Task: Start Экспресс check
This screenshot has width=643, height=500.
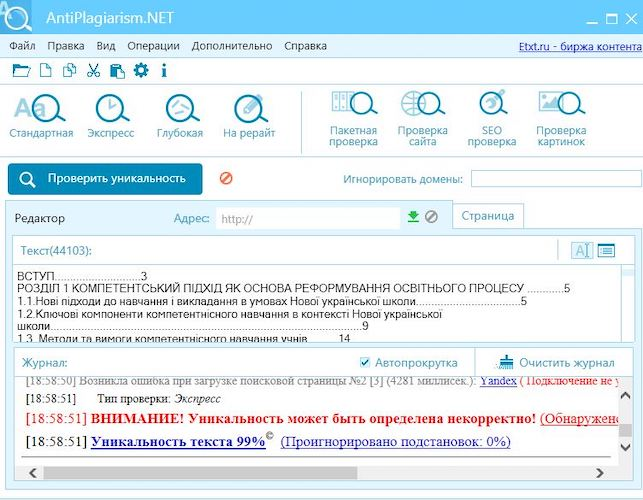Action: [x=111, y=116]
